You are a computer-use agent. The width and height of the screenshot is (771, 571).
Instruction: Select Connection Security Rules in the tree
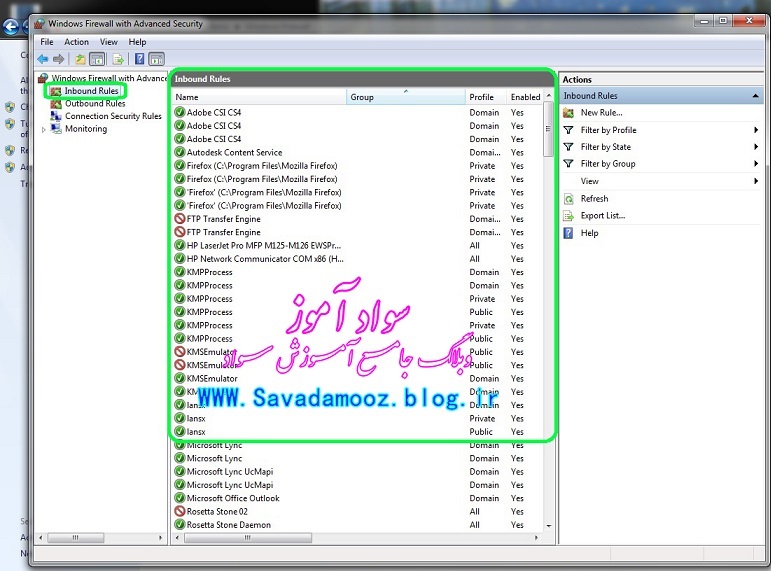pos(114,116)
